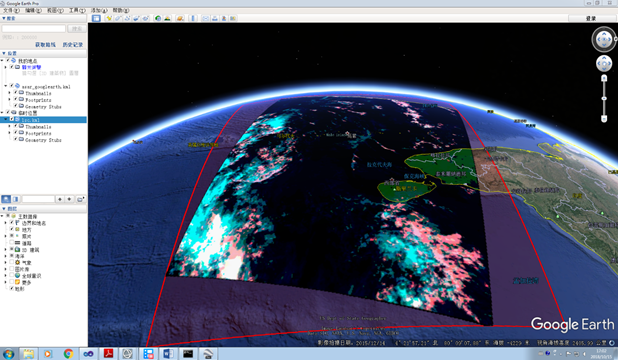Screen dimensions: 618x360
Task: Collapse the doc.kml tree node
Action: coord(6,119)
